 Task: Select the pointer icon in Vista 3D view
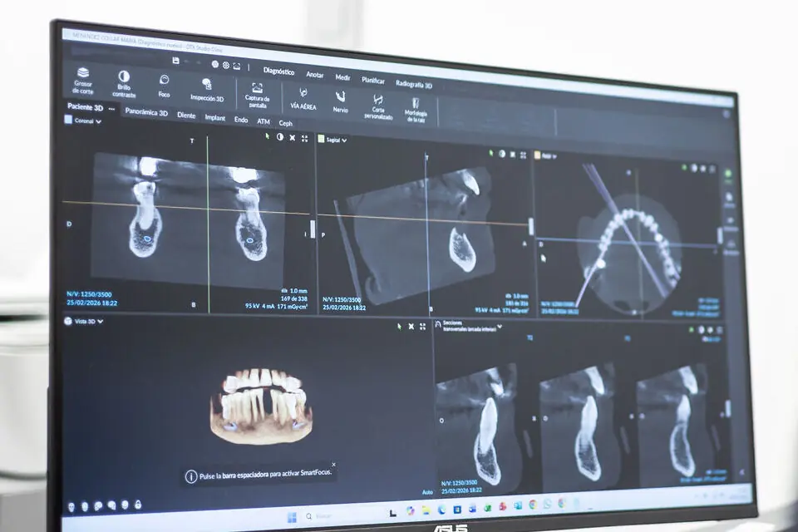tap(400, 327)
